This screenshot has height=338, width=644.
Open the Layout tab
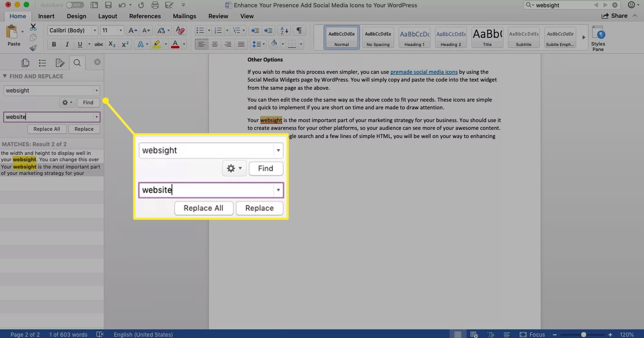108,16
